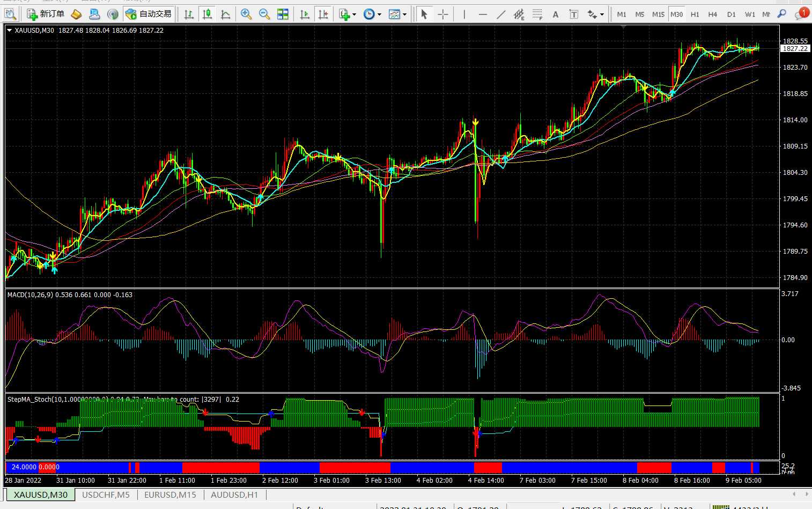Switch timeframe to M15

(x=658, y=14)
